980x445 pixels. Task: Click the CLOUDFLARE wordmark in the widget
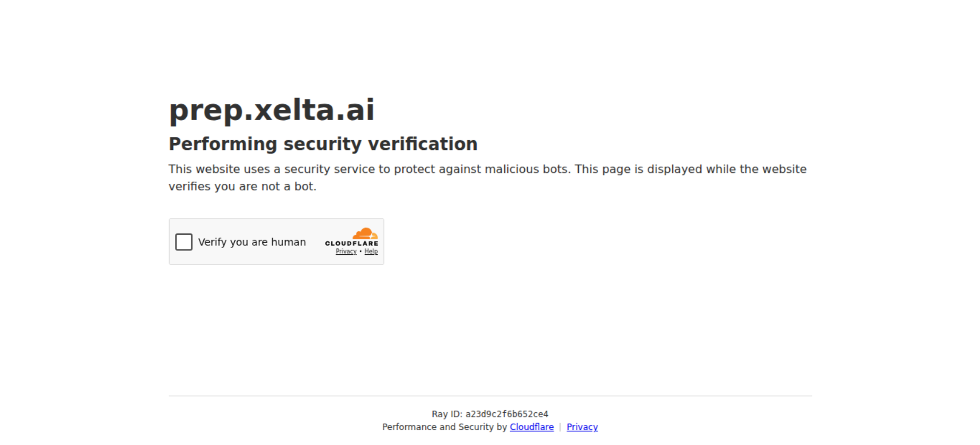click(x=351, y=243)
